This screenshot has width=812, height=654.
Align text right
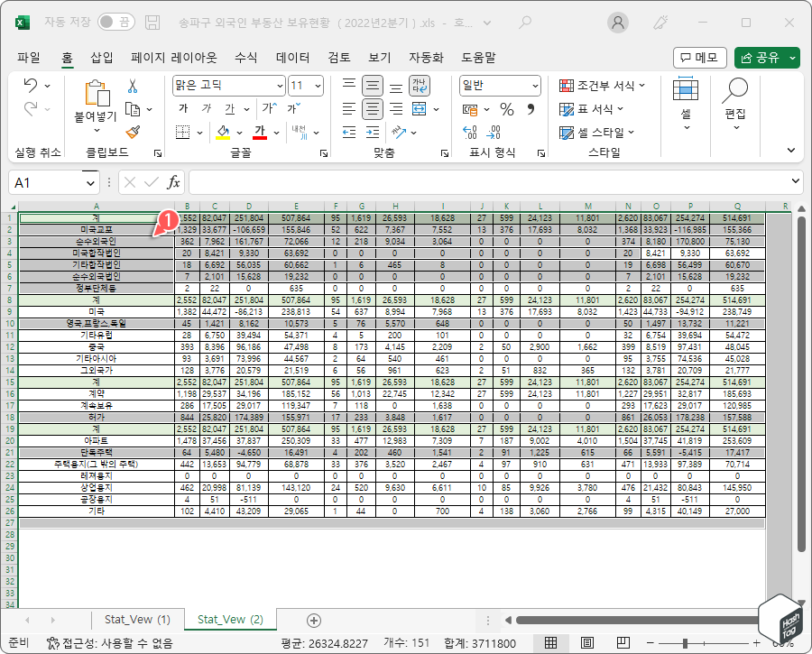click(x=396, y=109)
